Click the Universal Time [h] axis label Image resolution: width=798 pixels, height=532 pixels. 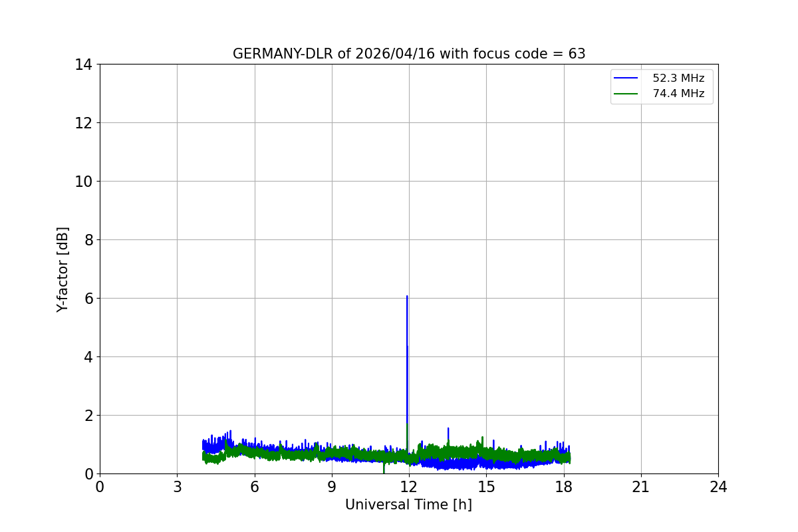point(408,505)
